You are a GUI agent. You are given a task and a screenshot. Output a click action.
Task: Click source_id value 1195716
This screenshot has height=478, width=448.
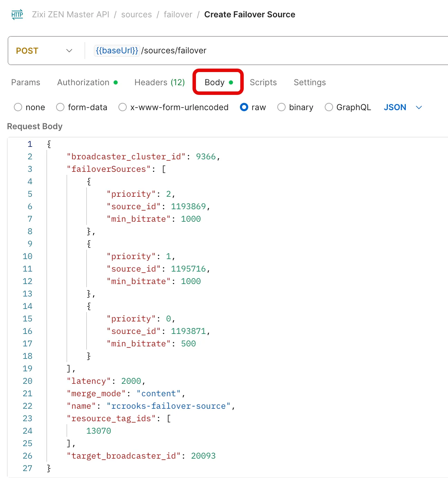coord(188,269)
